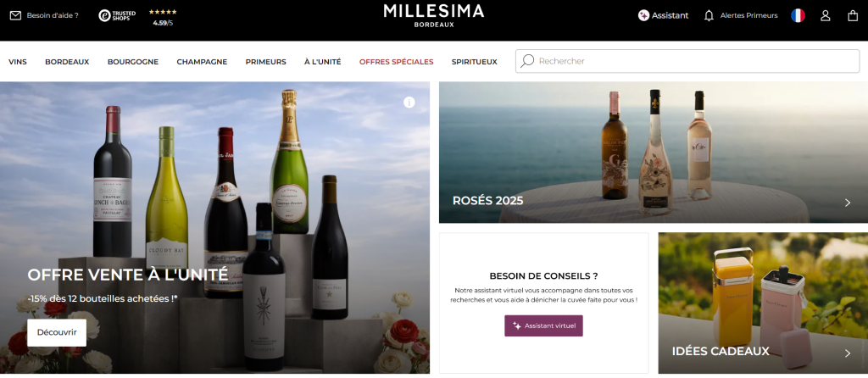Expand the Idées Cadeaux chevron arrow

(848, 353)
